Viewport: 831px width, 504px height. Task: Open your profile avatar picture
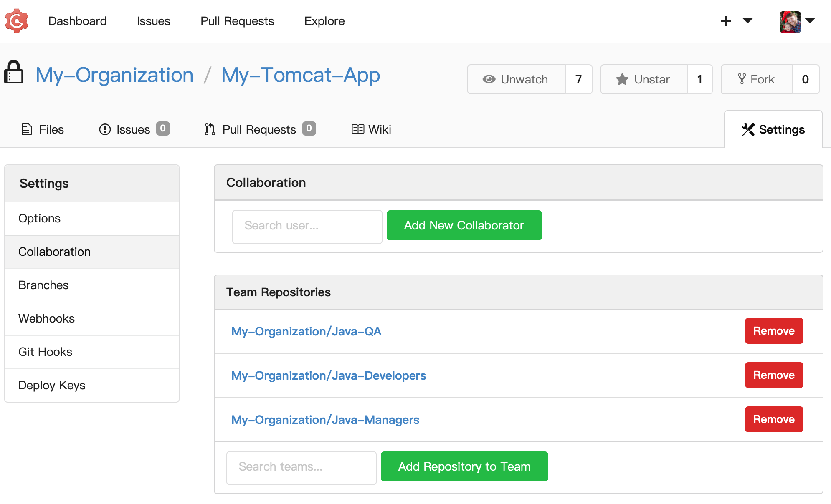pyautogui.click(x=790, y=21)
